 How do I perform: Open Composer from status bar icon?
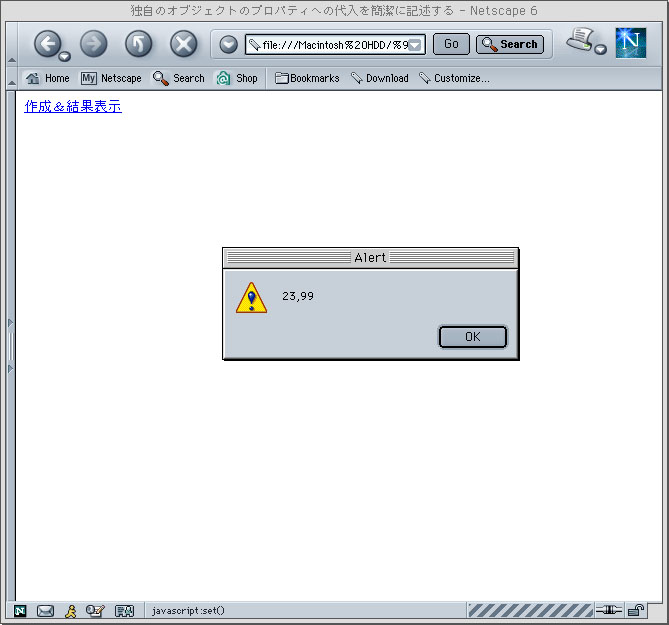(95, 611)
